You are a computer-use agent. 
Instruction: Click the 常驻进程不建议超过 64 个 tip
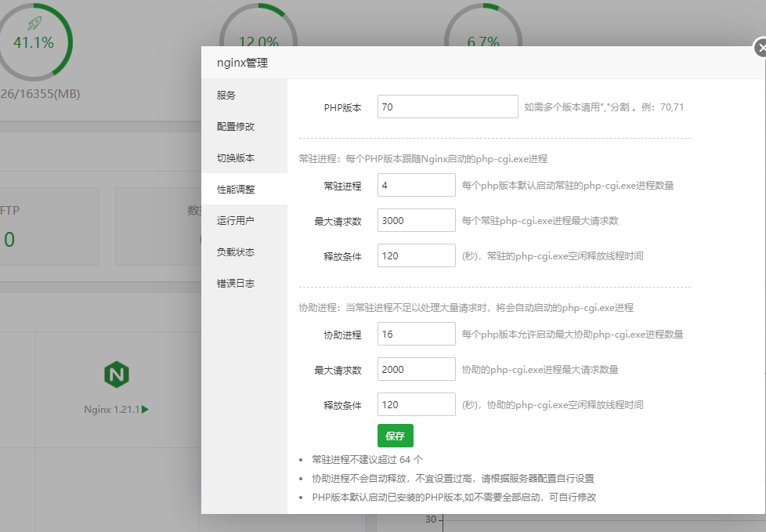[367, 460]
